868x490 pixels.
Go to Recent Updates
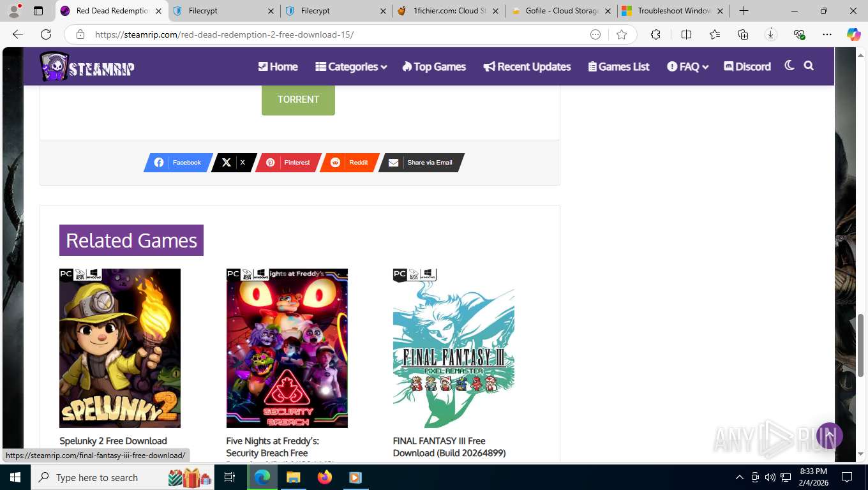click(x=527, y=66)
